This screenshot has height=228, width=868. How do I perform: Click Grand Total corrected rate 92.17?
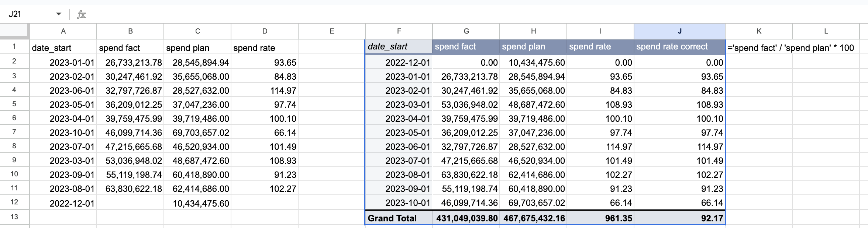pos(680,218)
